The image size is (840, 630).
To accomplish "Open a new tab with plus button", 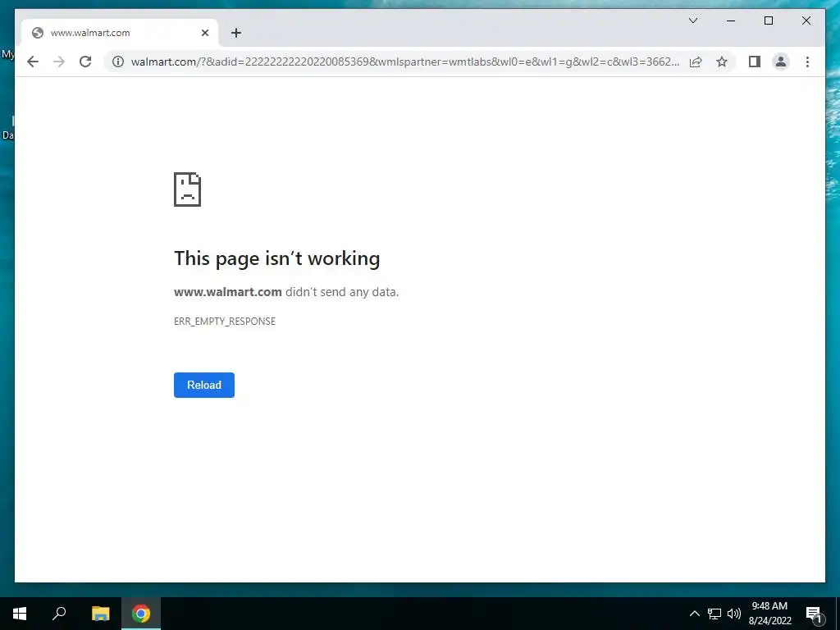I will [x=235, y=33].
